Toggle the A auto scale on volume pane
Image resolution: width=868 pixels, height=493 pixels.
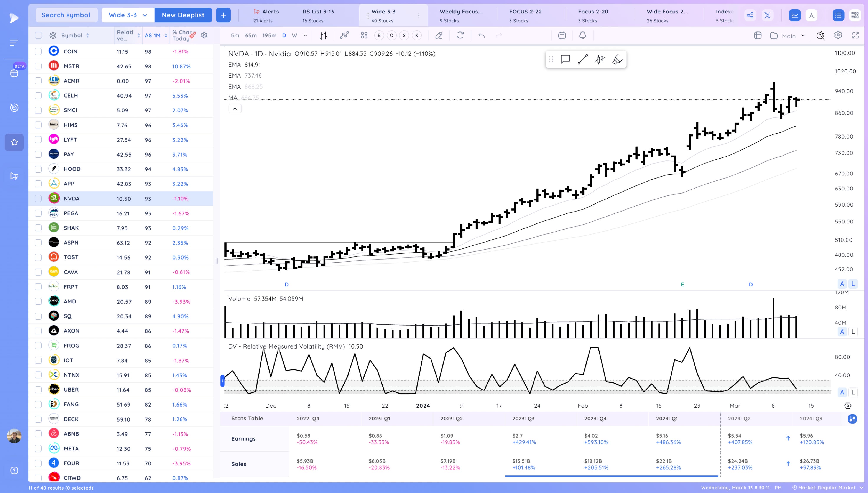(842, 331)
